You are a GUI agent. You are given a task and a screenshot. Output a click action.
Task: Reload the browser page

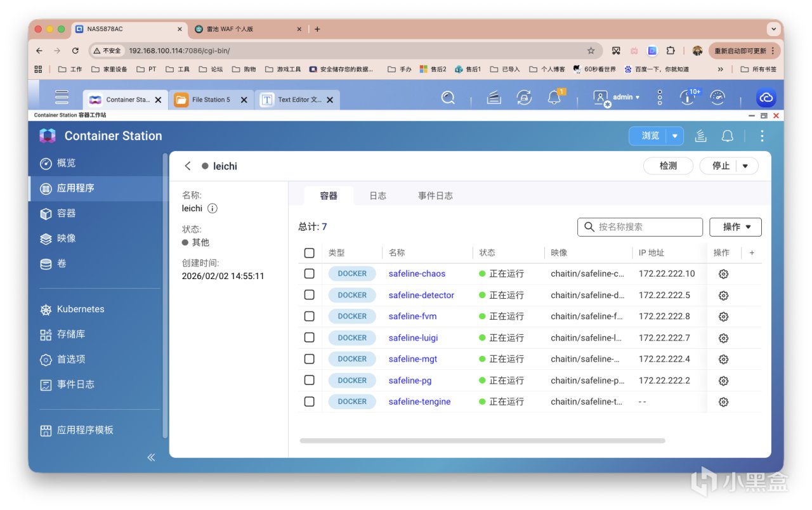[75, 51]
